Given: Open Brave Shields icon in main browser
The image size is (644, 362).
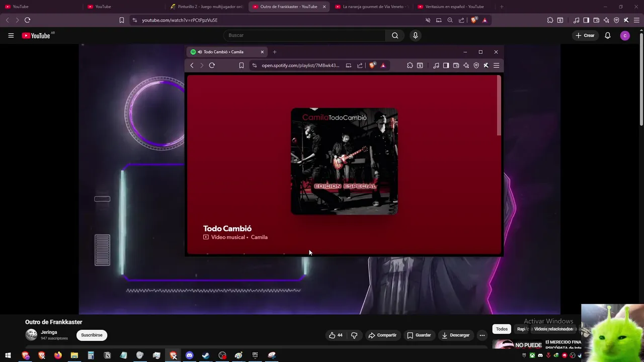Looking at the screenshot, I should tap(473, 20).
